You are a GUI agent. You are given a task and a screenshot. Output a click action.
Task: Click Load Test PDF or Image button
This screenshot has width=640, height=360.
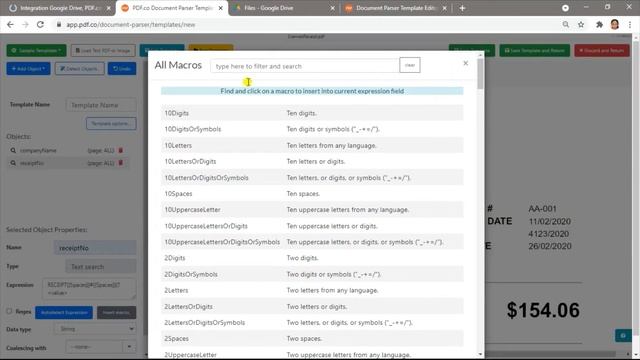103,50
